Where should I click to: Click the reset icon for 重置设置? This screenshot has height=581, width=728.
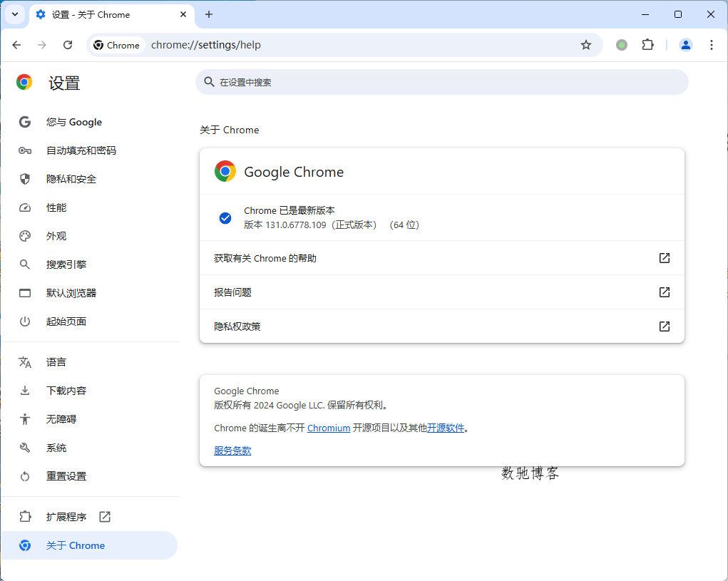coord(25,476)
